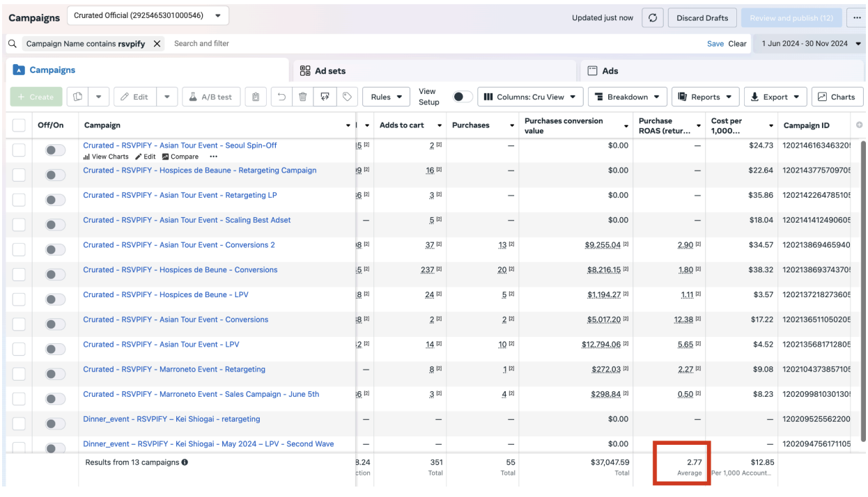
Task: Click the refresh icon beside Updated just now
Action: [x=653, y=18]
